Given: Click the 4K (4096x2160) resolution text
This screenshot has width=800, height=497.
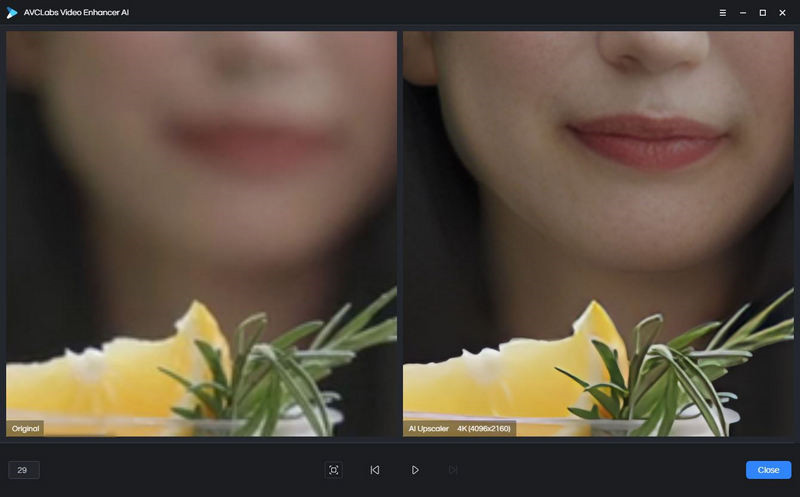Looking at the screenshot, I should [x=484, y=428].
